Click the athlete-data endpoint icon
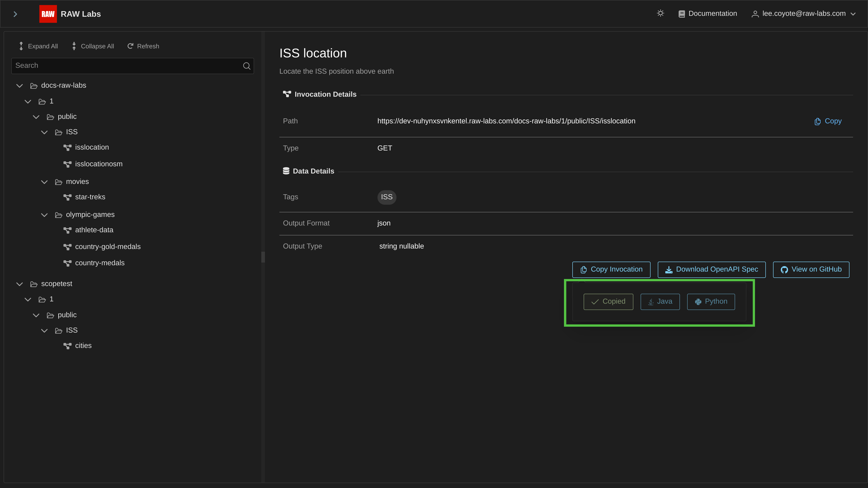The image size is (868, 488). [x=67, y=230]
